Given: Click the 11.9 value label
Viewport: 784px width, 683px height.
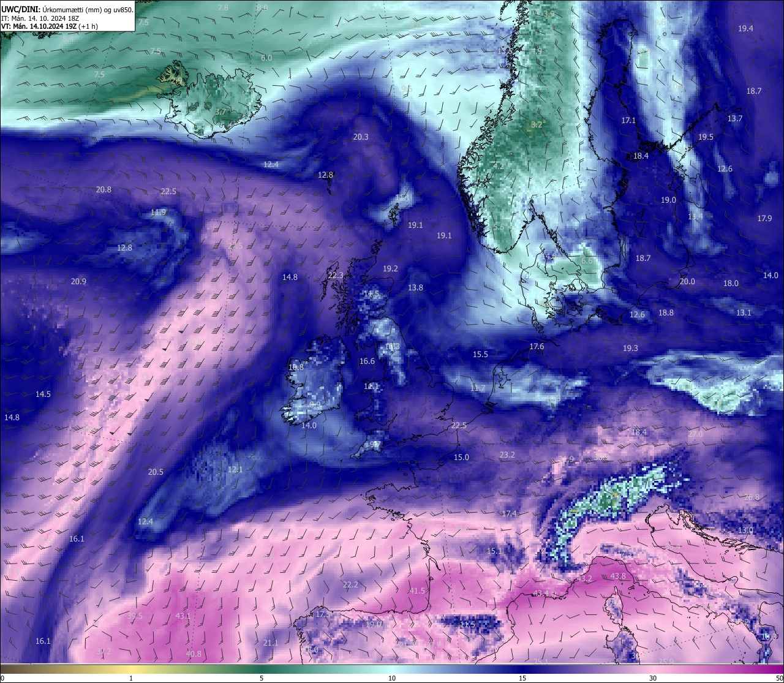Looking at the screenshot, I should tap(158, 212).
